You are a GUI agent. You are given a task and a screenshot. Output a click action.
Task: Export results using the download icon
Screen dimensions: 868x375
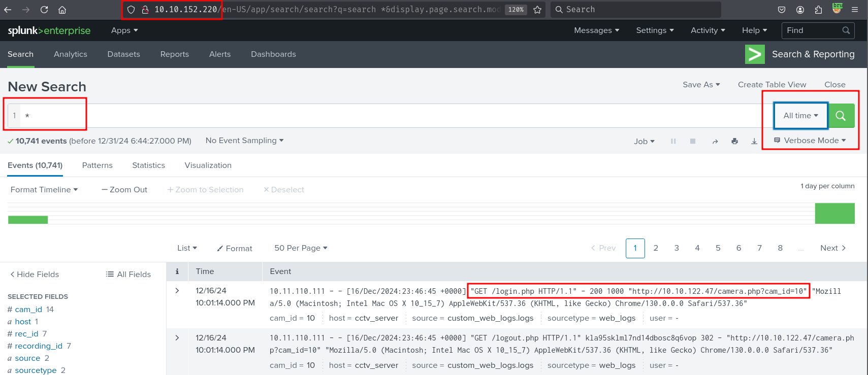tap(754, 142)
